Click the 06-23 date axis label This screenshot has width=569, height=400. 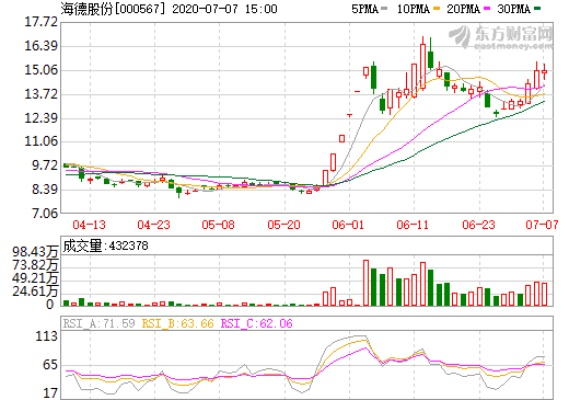[478, 225]
